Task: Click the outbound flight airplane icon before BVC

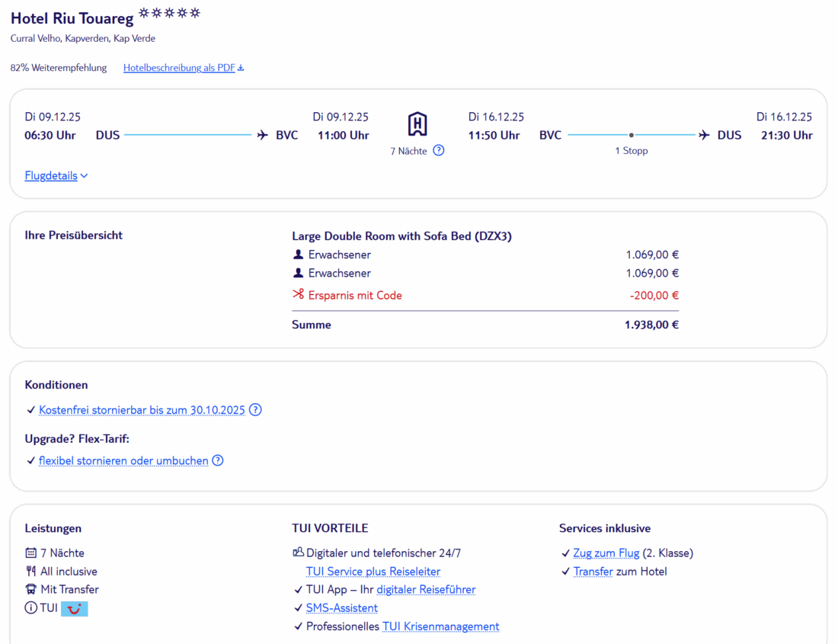Action: [263, 136]
